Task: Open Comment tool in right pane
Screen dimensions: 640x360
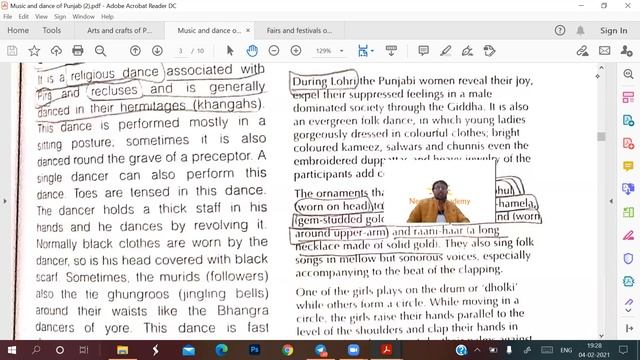Action: pos(629,166)
